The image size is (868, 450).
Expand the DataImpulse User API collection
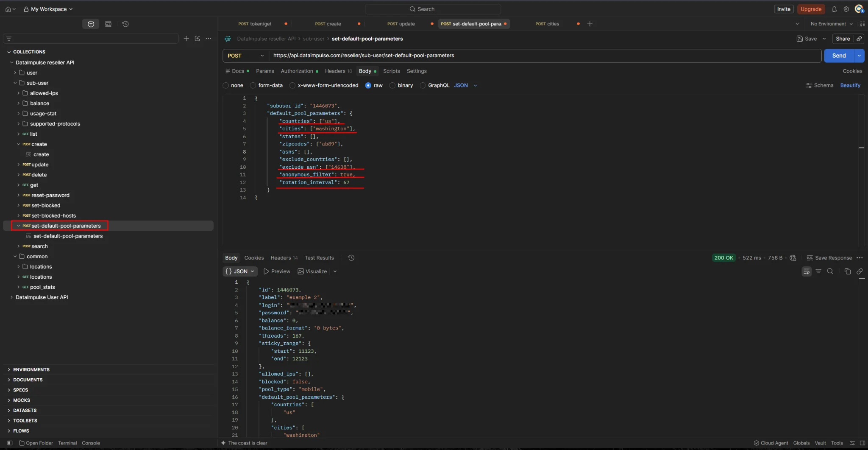[x=11, y=297]
